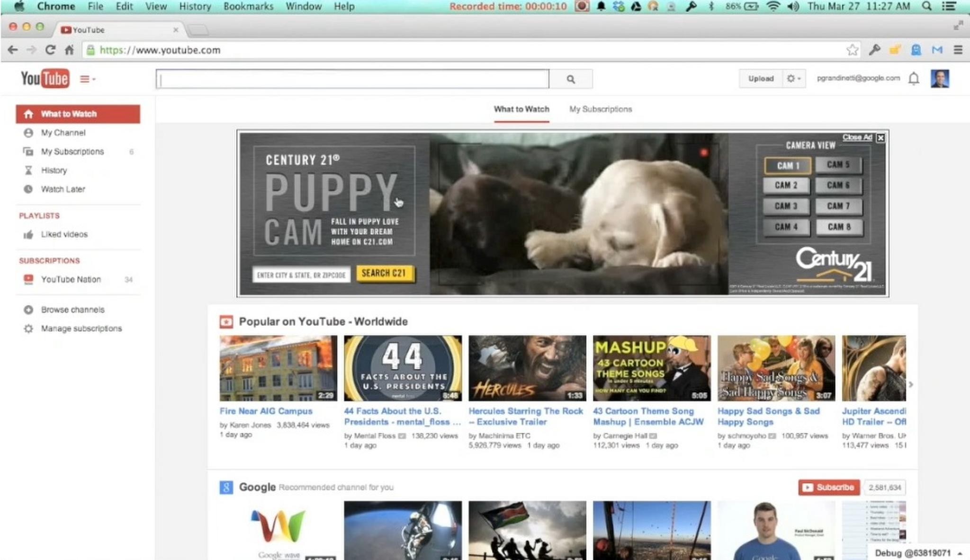Click the address bar URL
970x560 pixels.
[160, 50]
